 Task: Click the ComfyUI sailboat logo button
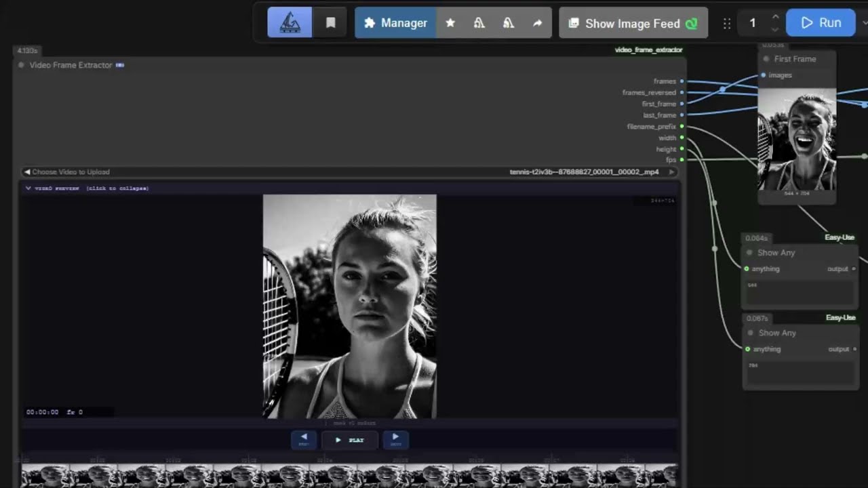click(x=290, y=22)
